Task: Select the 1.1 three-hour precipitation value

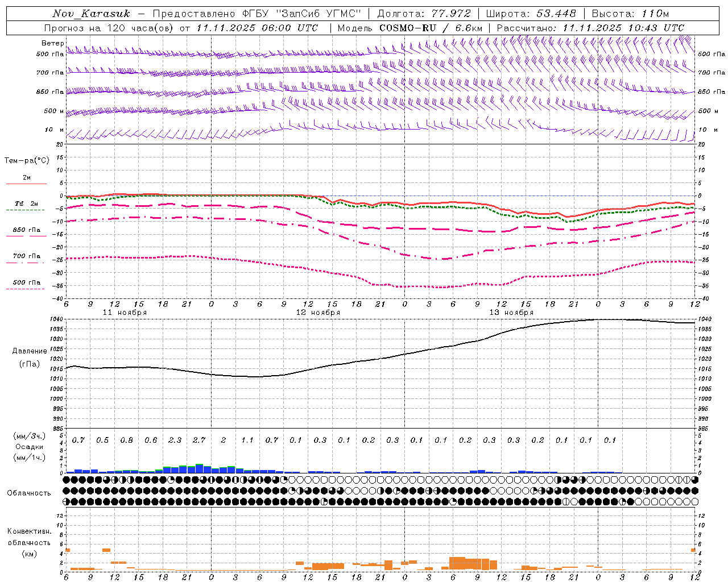Action: point(247,440)
